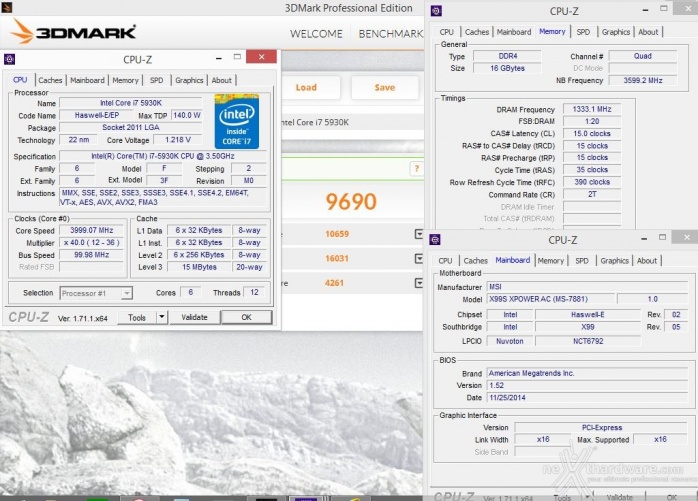Expand the 16031 score row in 3DMark
The image size is (698, 501).
419,258
